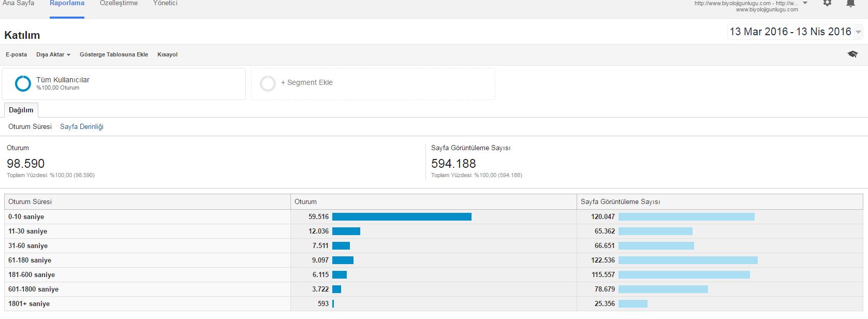Screen dimensions: 868x319
Task: Click the Katılım page heading
Action: [22, 35]
